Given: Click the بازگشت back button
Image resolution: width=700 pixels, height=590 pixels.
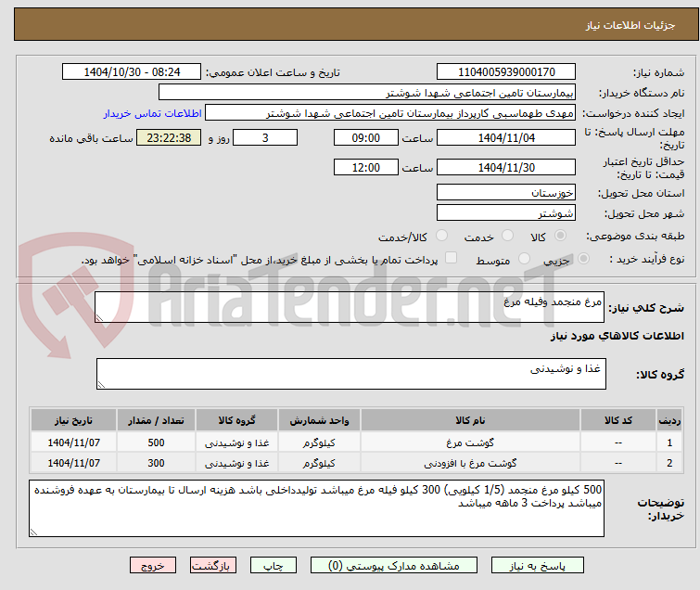Looking at the screenshot, I should click(x=213, y=566).
